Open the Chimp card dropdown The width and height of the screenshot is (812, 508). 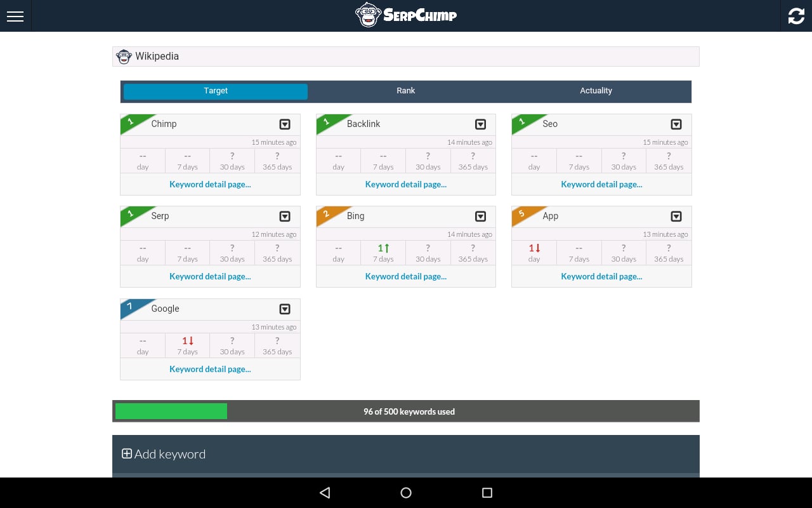pos(285,124)
